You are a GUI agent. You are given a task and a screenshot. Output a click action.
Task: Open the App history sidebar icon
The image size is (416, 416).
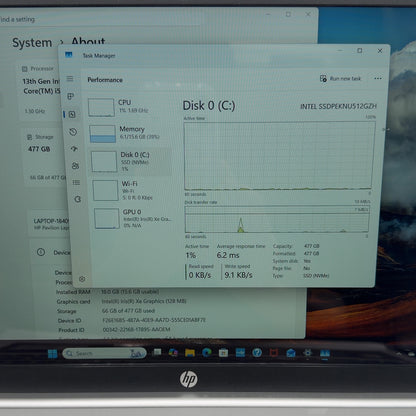pyautogui.click(x=73, y=132)
